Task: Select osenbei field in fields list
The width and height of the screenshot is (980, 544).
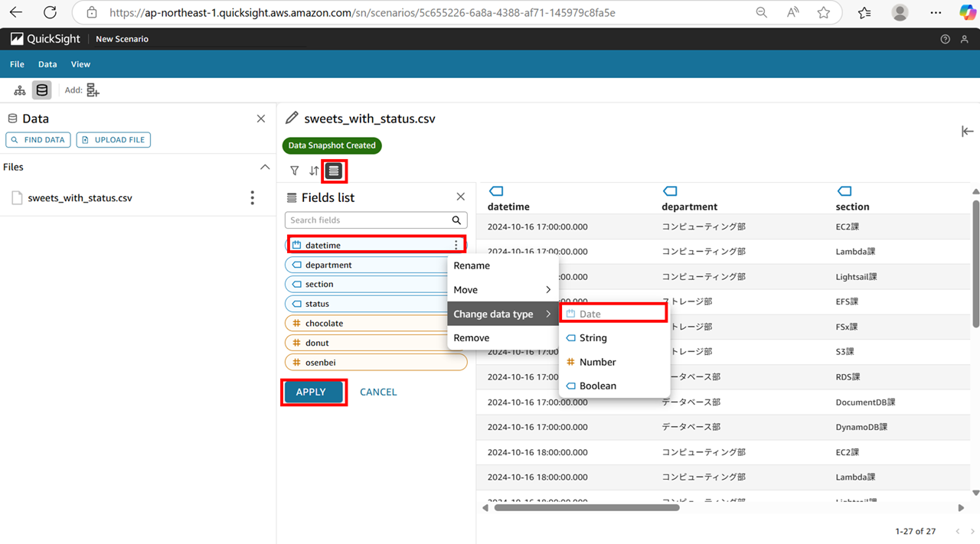Action: (x=376, y=362)
